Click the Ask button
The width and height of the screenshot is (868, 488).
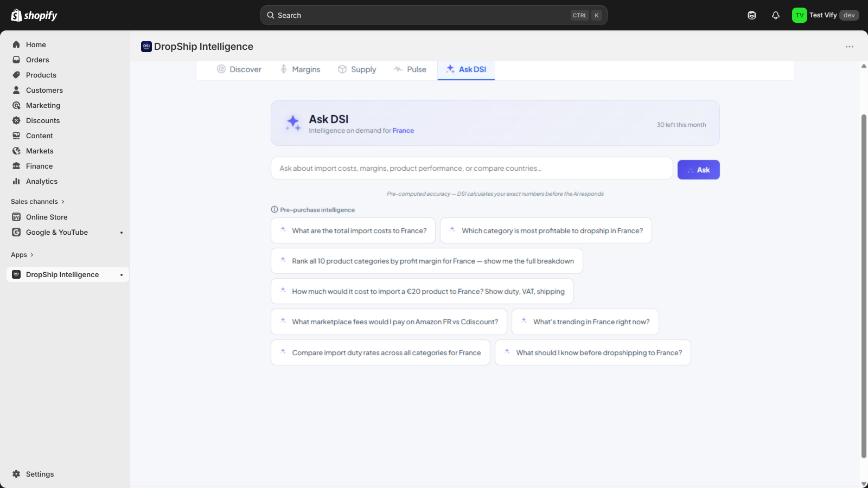pos(699,170)
